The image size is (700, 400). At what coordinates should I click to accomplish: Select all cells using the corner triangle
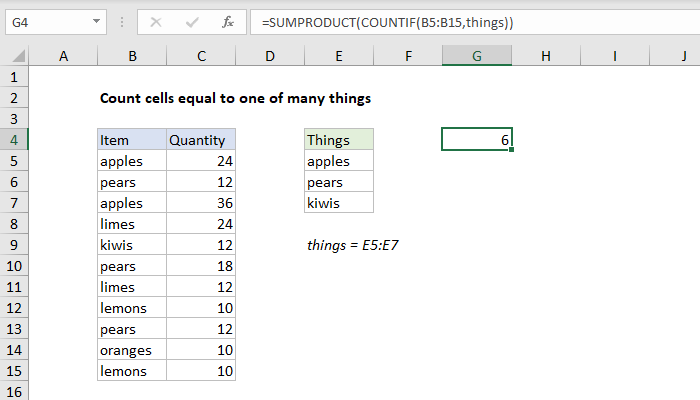point(18,56)
